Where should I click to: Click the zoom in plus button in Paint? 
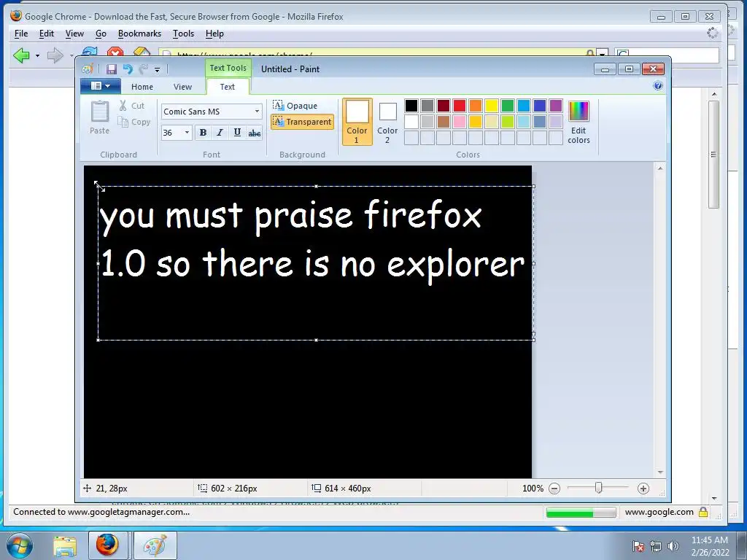(643, 489)
